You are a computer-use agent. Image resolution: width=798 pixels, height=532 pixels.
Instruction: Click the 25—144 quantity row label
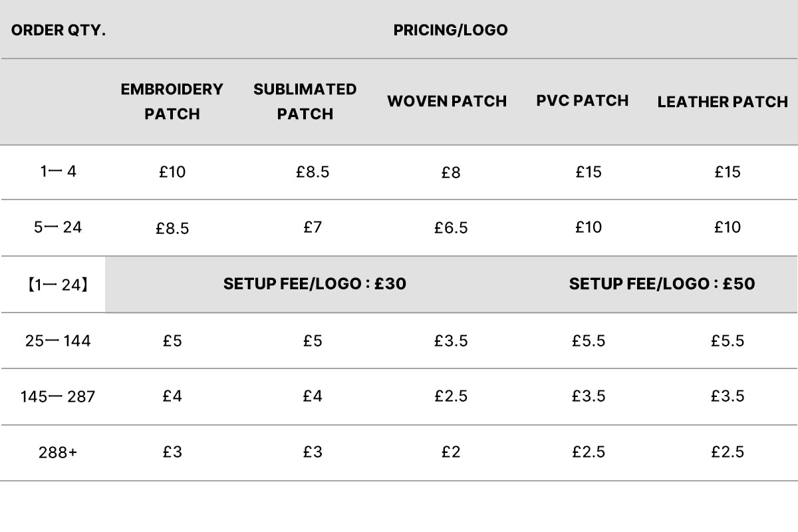[58, 341]
